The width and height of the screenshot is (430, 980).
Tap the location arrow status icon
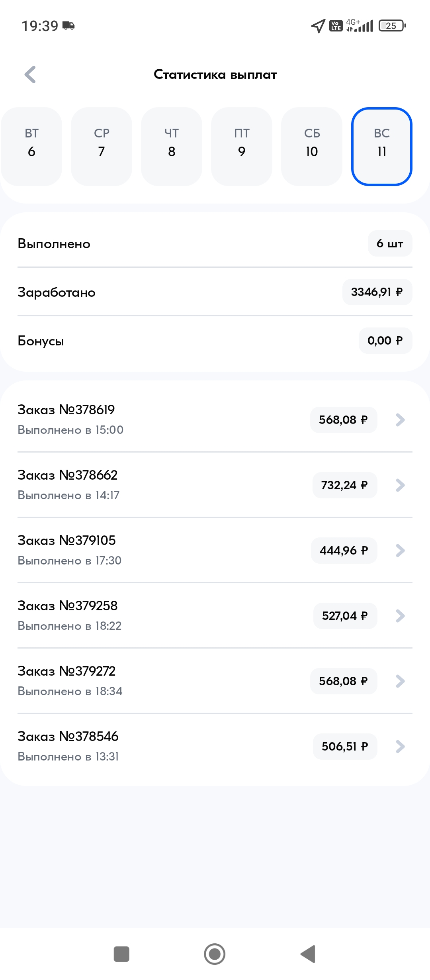point(318,26)
